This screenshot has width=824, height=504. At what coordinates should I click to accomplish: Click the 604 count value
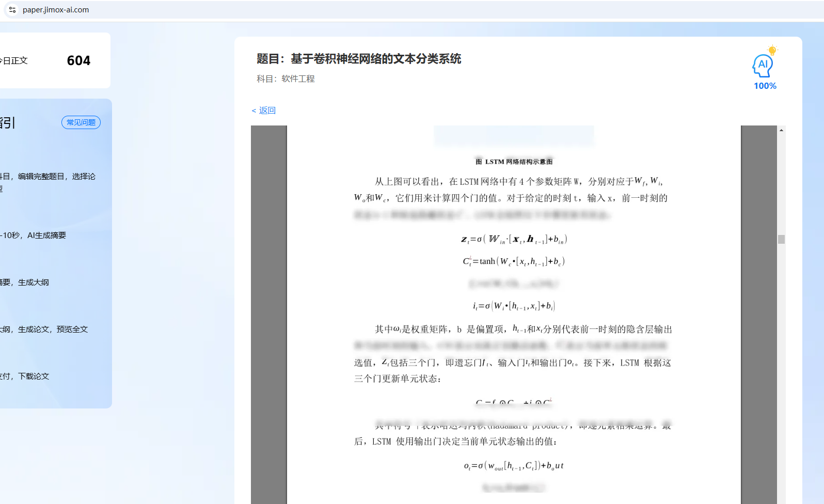tap(78, 61)
